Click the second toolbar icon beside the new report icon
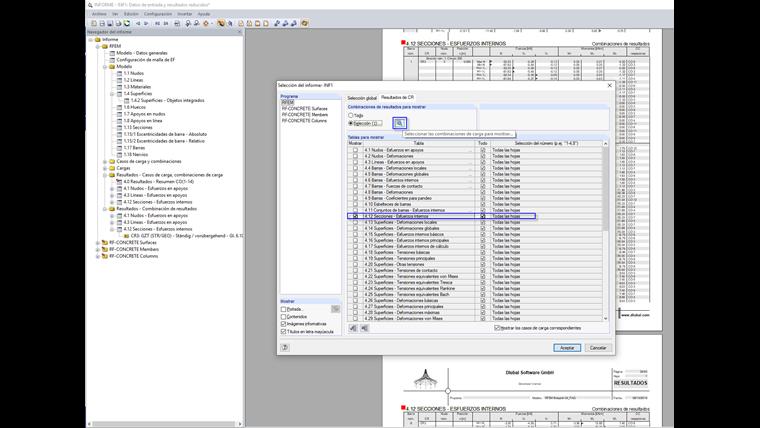The width and height of the screenshot is (760, 428). click(x=102, y=23)
